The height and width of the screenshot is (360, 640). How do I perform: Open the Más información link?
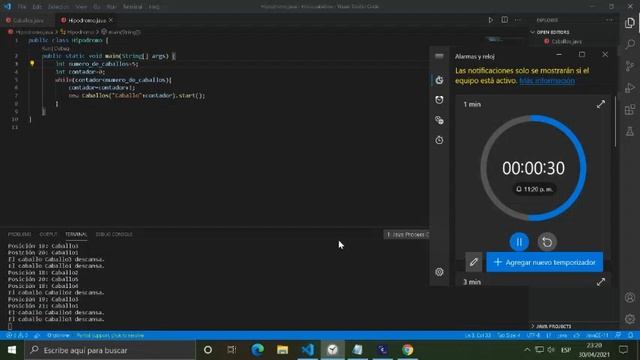547,80
